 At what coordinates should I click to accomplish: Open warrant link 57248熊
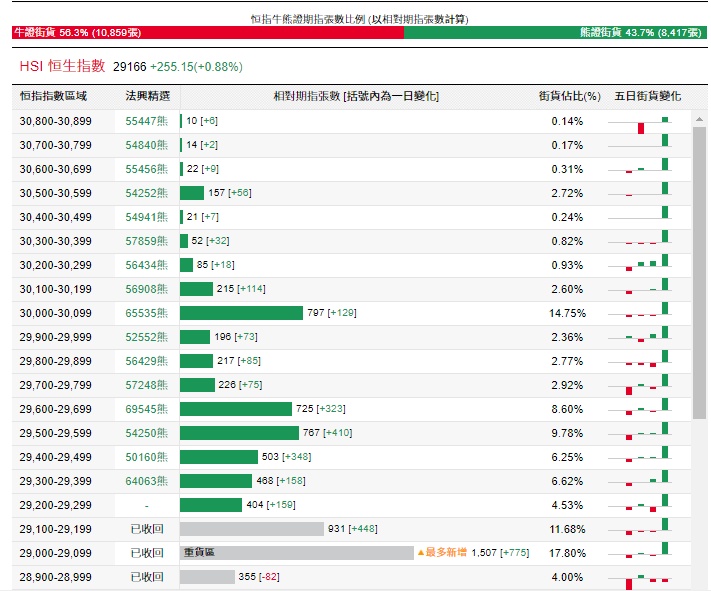[146, 385]
